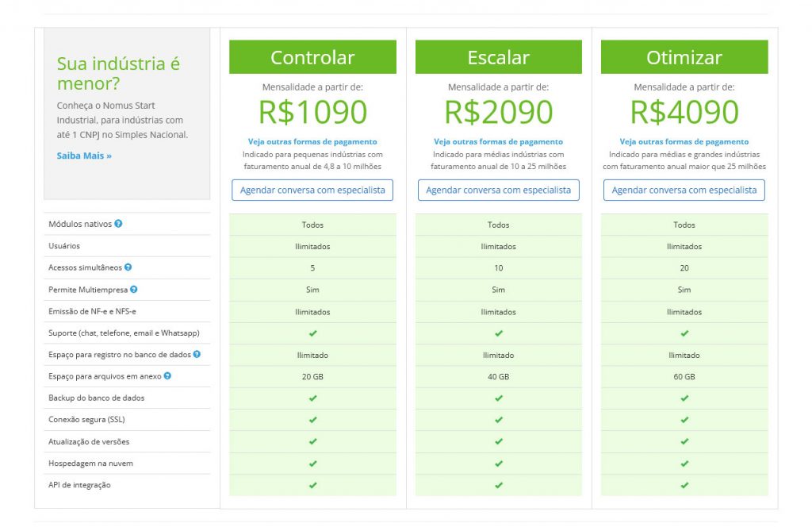Image resolution: width=812 pixels, height=527 pixels.
Task: Open the Saiba Mais link
Action: pyautogui.click(x=84, y=156)
